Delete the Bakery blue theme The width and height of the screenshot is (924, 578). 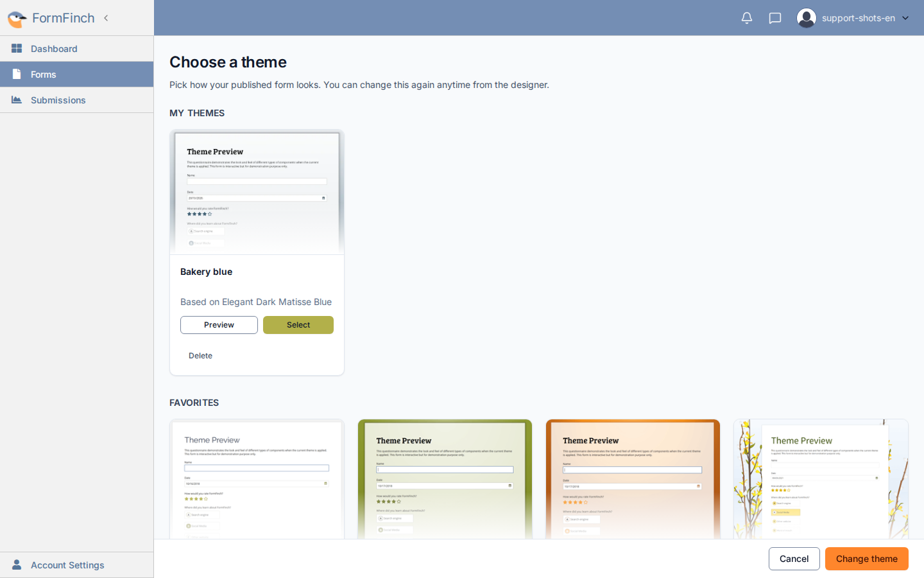coord(200,356)
